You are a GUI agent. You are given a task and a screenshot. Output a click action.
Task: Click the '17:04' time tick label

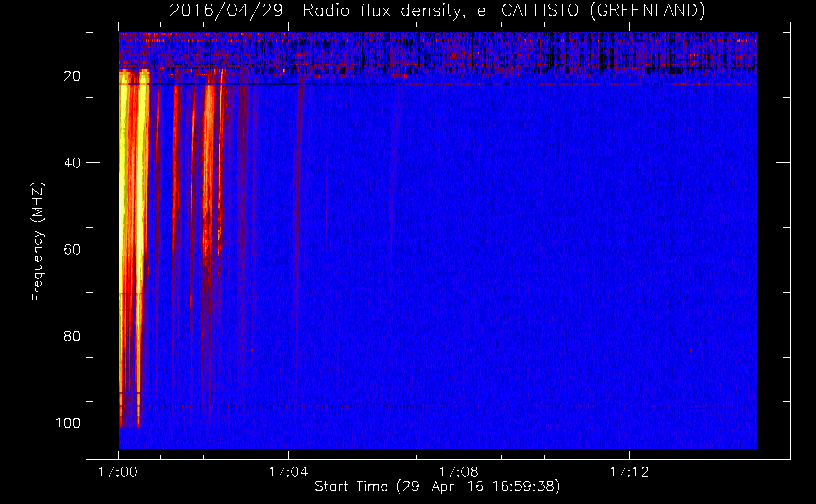(x=288, y=472)
